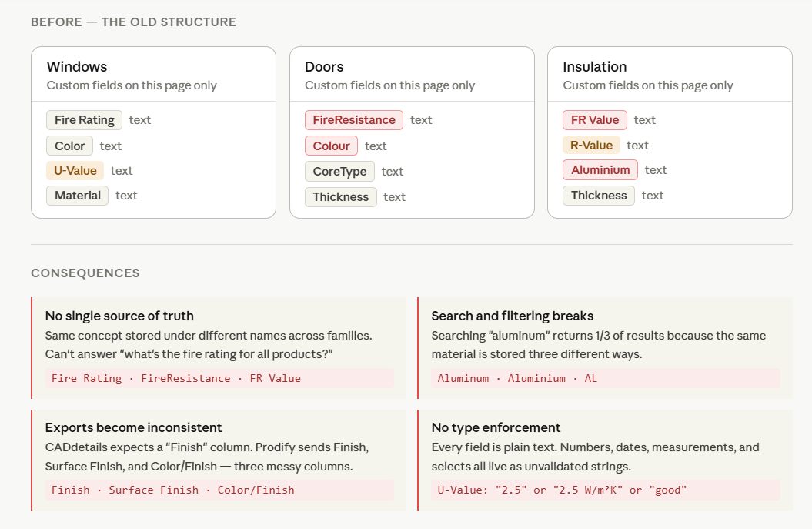
Task: Click the U-Value example code snippet
Action: coord(562,490)
